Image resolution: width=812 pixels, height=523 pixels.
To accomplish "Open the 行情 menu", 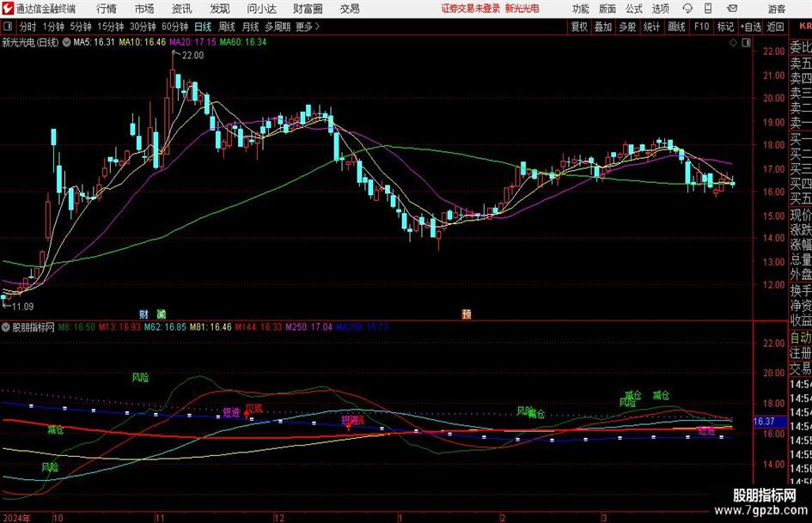I will [x=107, y=9].
